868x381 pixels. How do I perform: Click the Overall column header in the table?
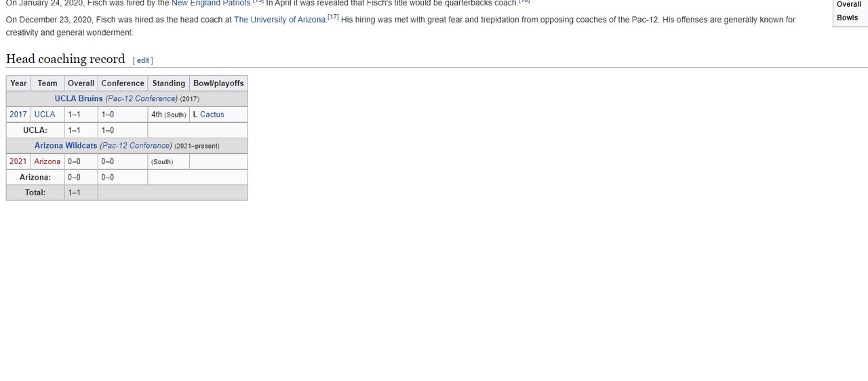pyautogui.click(x=81, y=83)
